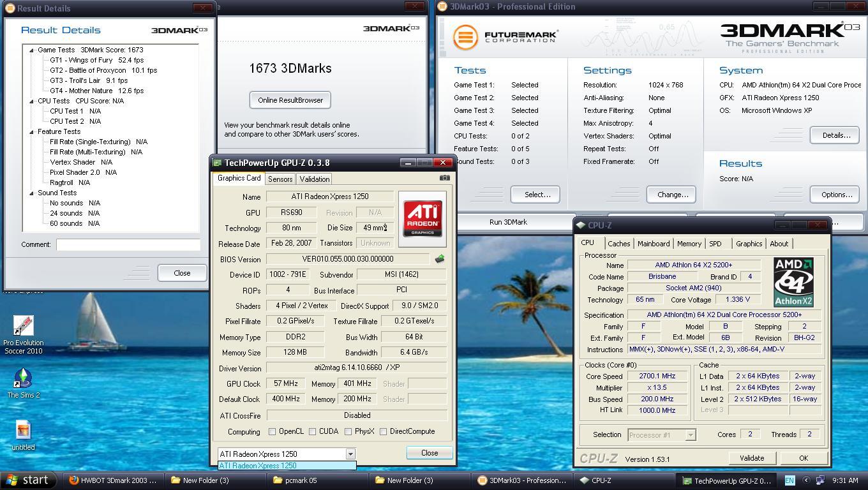
Task: Click Close in Result Details dialog
Action: coord(182,273)
